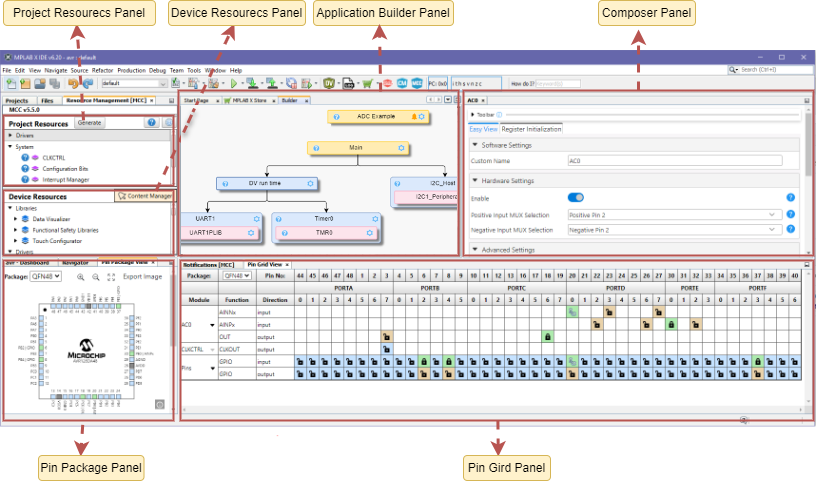
Task: Click the gear icon on the Main node
Action: [x=402, y=147]
